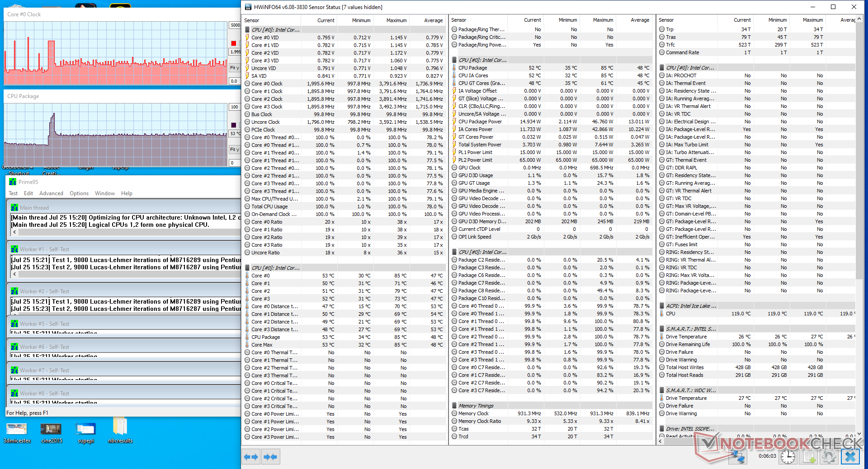Open the Edit menu in Prime95
This screenshot has height=469, width=868.
click(28, 193)
